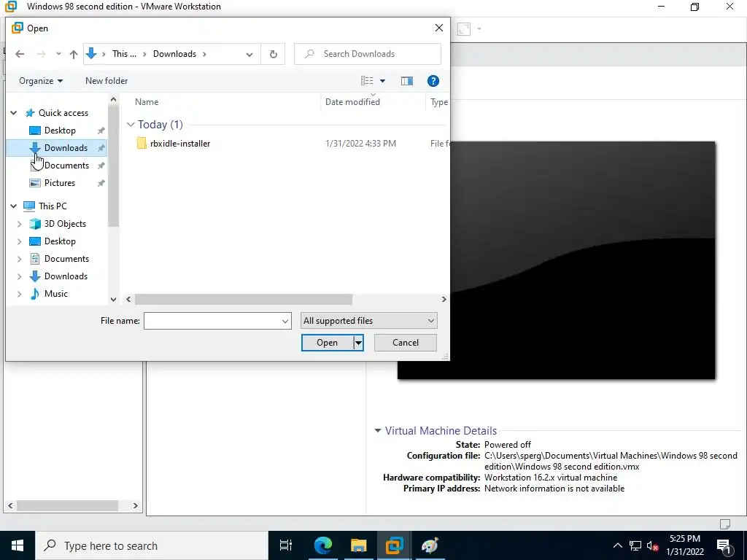Collapse the Today (1) group

131,124
